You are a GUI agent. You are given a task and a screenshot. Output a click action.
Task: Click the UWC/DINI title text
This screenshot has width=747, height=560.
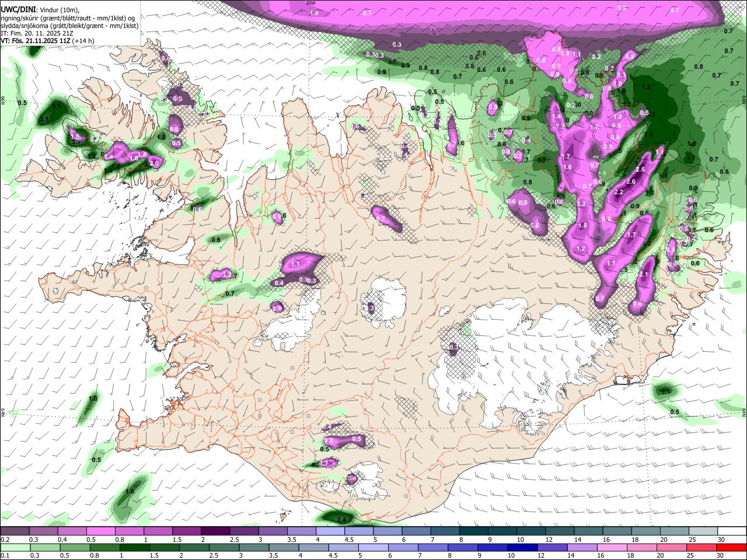click(18, 9)
